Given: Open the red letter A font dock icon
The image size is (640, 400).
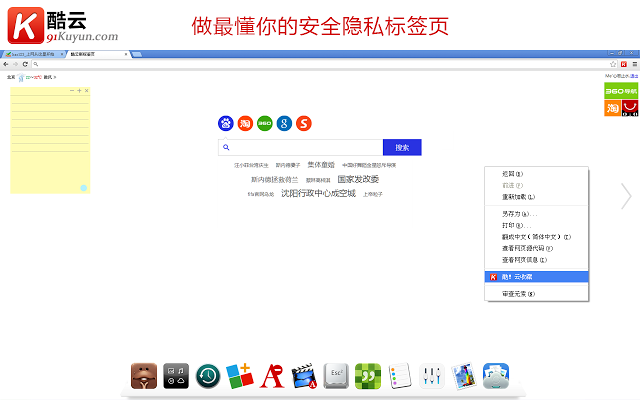Looking at the screenshot, I should pos(272,376).
